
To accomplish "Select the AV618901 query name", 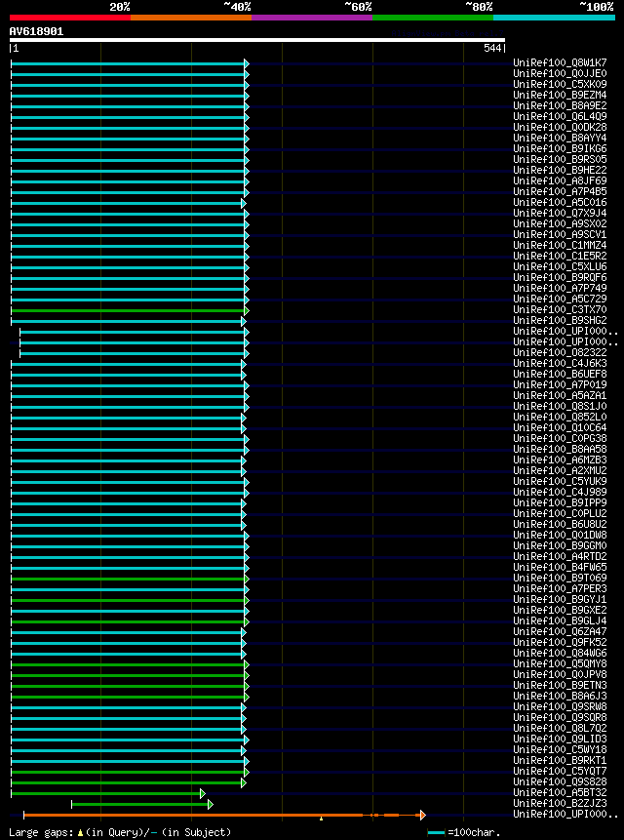I will coord(36,31).
